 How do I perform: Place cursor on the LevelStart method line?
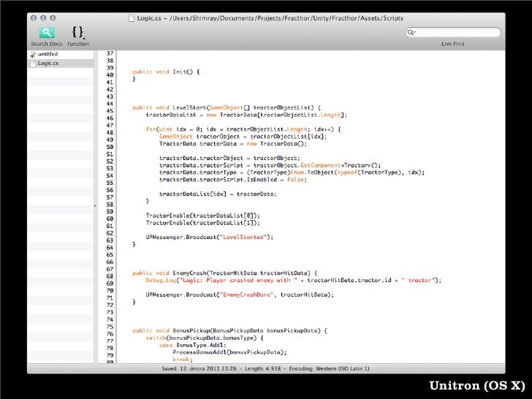[227, 107]
